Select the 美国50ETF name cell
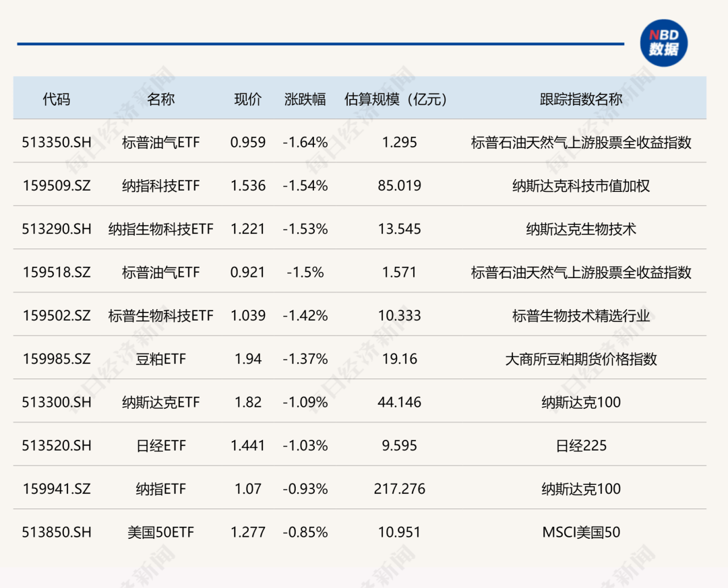This screenshot has height=588, width=728. [x=160, y=532]
